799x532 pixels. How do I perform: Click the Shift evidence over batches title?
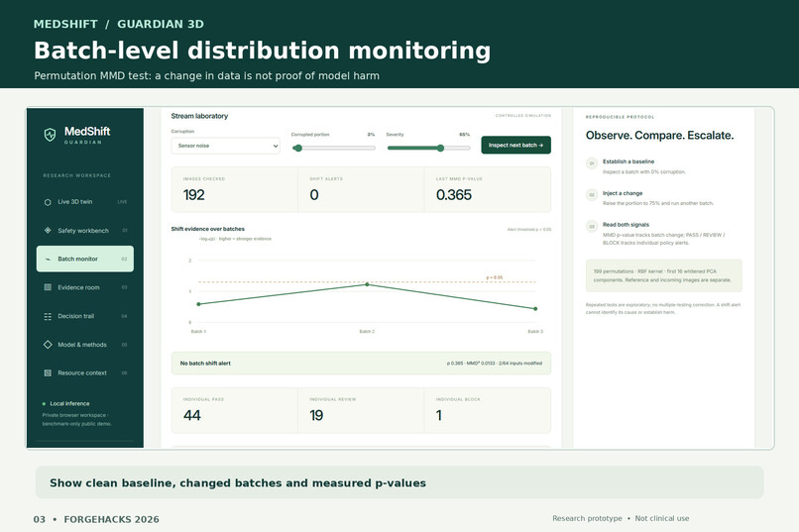pyautogui.click(x=208, y=229)
